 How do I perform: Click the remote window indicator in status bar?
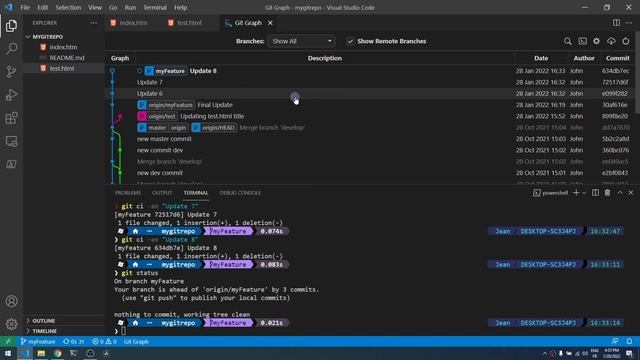(8, 342)
